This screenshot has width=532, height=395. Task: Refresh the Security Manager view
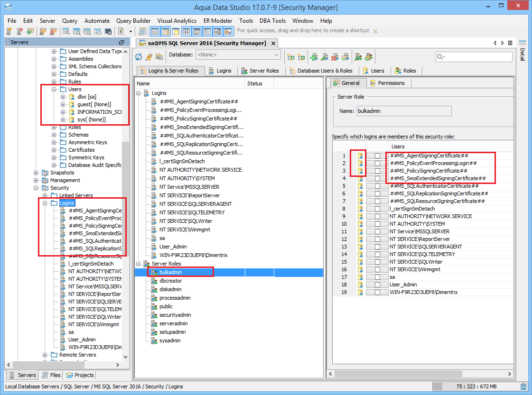[x=139, y=57]
